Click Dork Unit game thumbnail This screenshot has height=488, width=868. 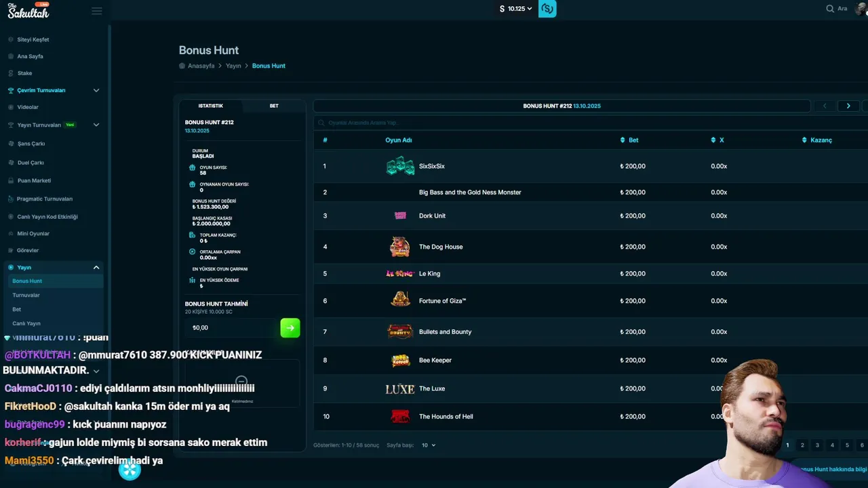coord(400,216)
